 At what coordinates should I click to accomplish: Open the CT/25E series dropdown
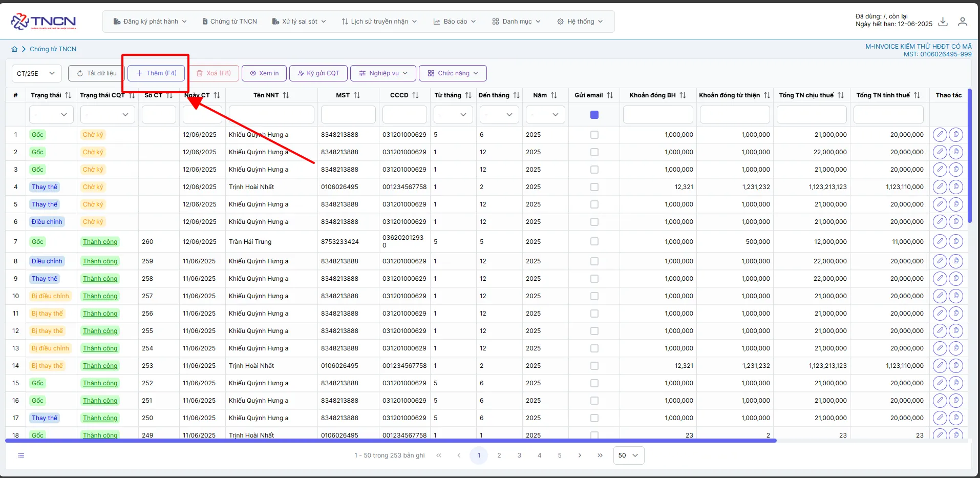[36, 73]
